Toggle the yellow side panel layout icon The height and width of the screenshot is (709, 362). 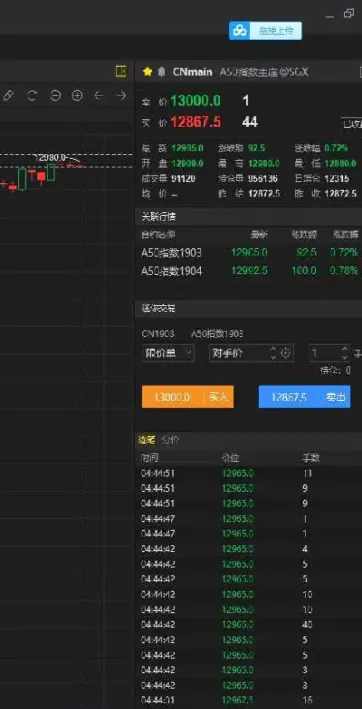pyautogui.click(x=121, y=71)
